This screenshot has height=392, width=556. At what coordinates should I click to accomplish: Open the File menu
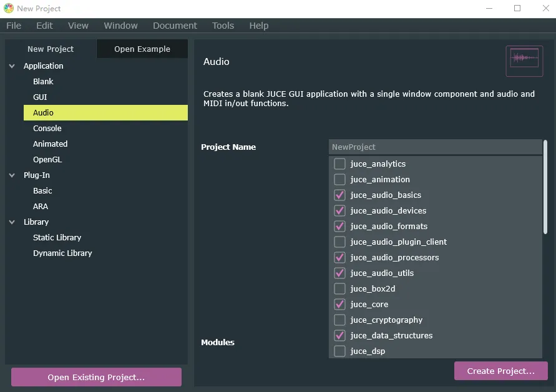click(14, 26)
